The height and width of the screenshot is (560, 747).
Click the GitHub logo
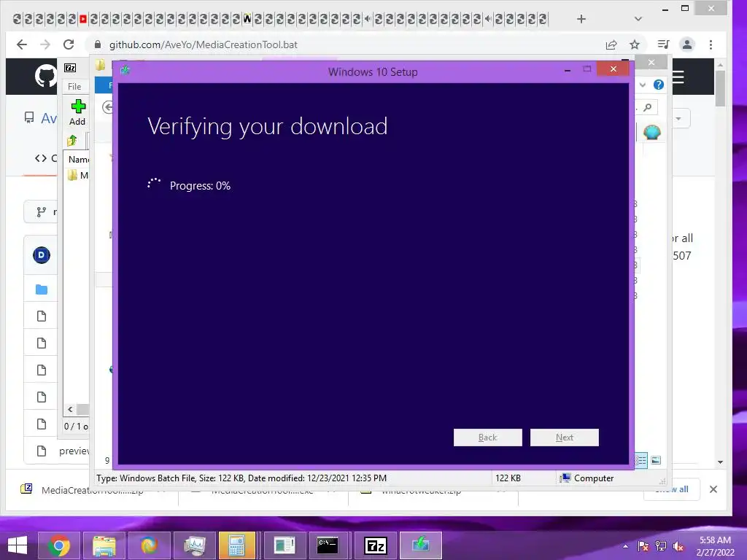point(46,76)
